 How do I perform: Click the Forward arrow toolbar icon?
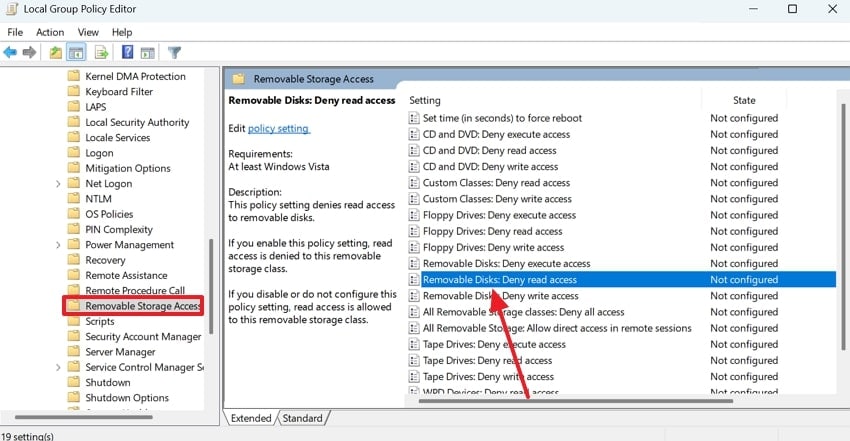[x=29, y=53]
